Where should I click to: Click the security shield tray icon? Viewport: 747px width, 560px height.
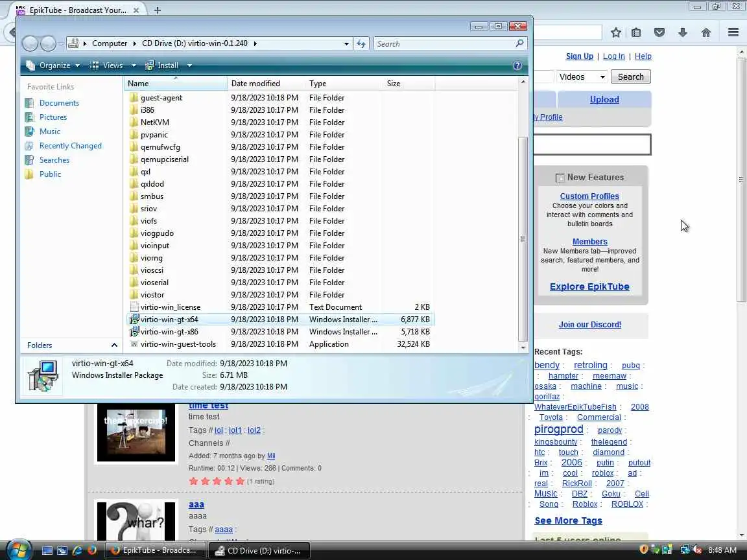pos(644,550)
